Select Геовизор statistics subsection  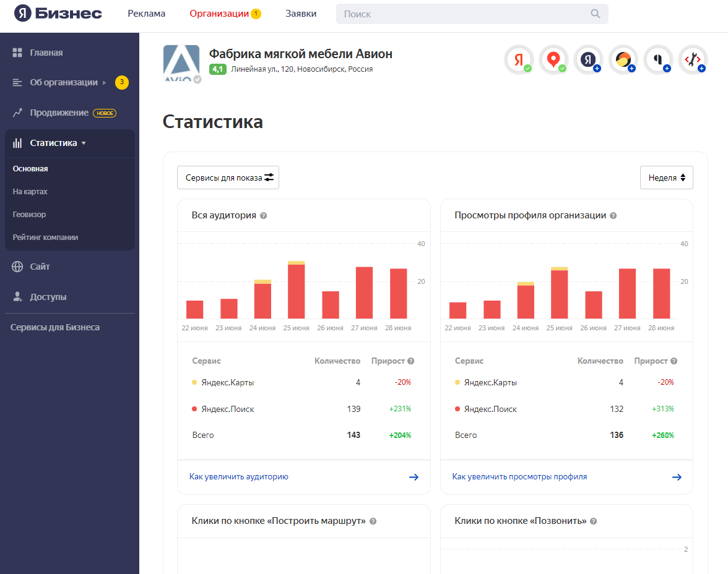point(29,215)
